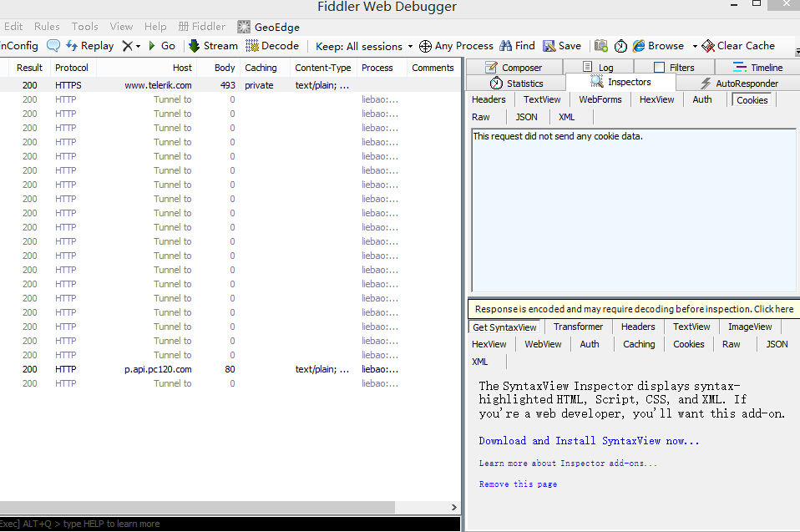This screenshot has height=532, width=800.
Task: Open the request Auth inspector tab
Action: 702,99
